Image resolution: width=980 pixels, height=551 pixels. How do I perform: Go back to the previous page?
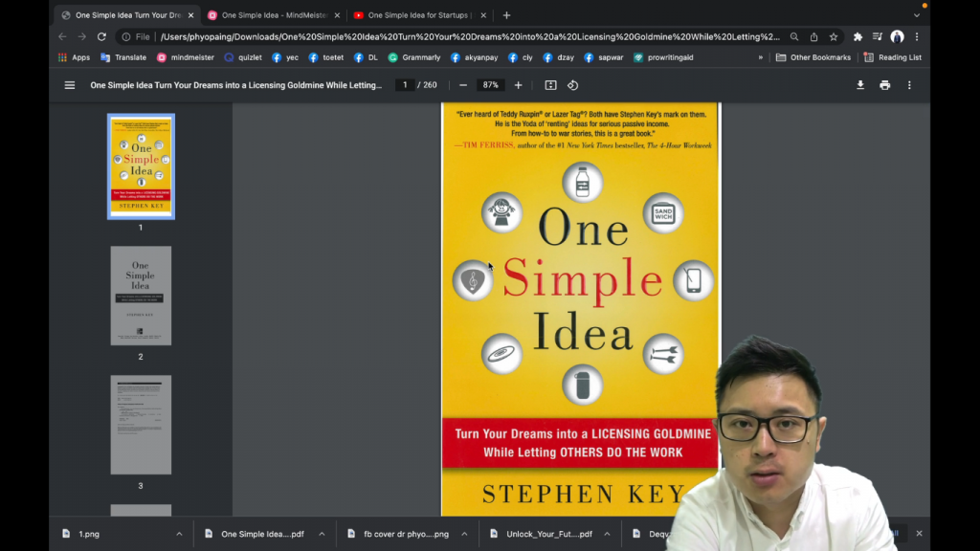pos(62,37)
